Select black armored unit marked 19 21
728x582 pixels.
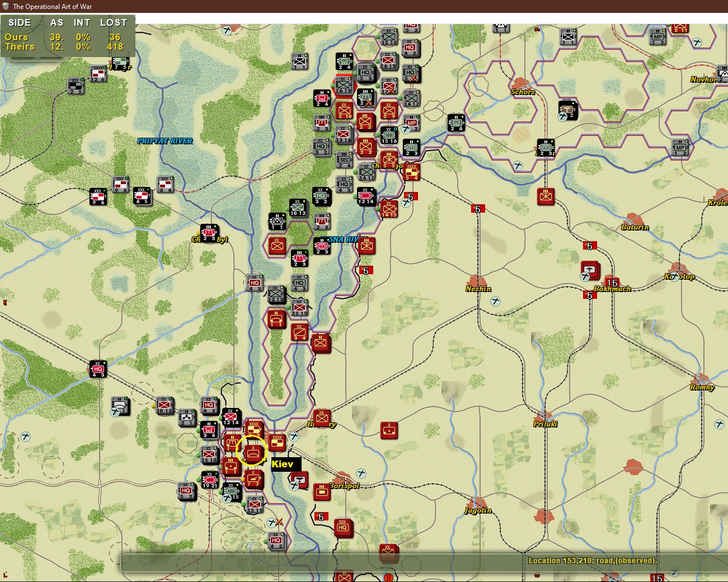click(x=210, y=480)
